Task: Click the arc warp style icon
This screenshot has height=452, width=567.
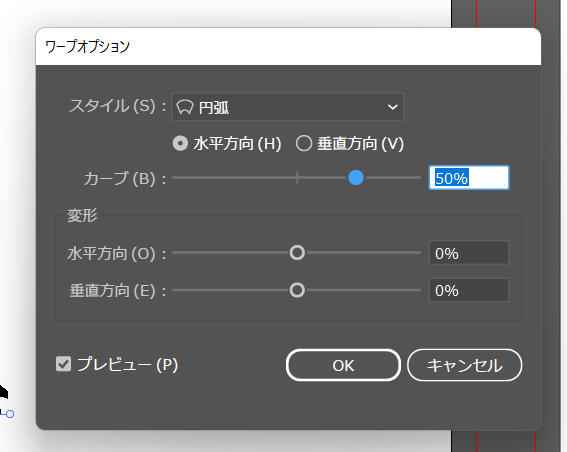Action: point(185,107)
